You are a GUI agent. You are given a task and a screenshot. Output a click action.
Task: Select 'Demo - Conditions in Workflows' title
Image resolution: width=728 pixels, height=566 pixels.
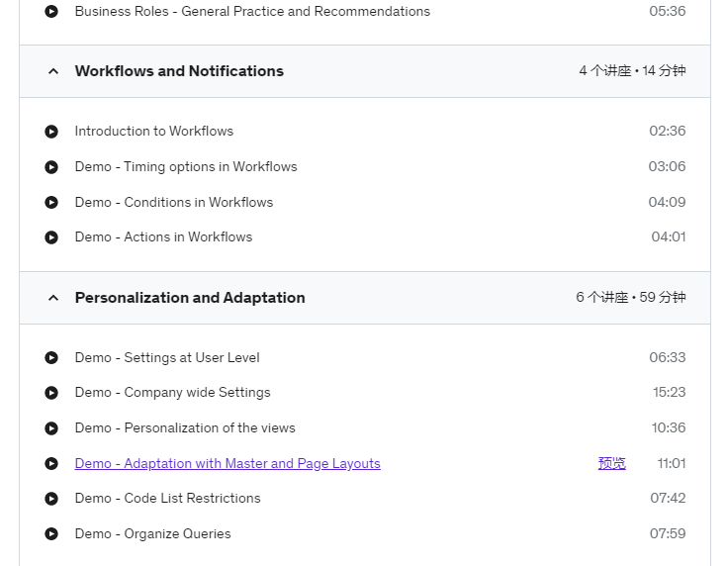(174, 203)
